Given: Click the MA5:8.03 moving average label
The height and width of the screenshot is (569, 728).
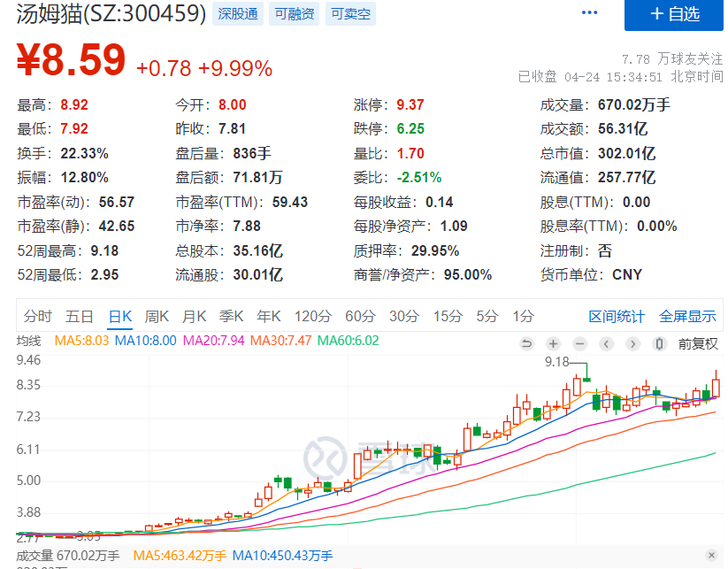Looking at the screenshot, I should click(x=81, y=341).
